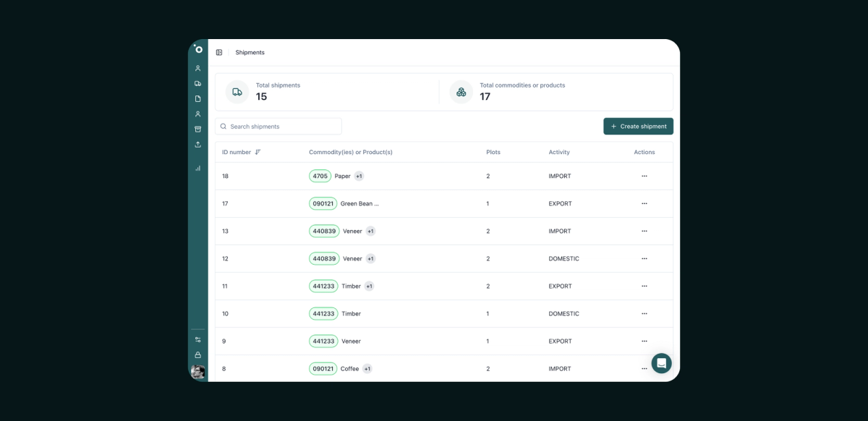This screenshot has width=868, height=421.
Task: Open the truck shipments icon in the sidebar
Action: pyautogui.click(x=198, y=83)
